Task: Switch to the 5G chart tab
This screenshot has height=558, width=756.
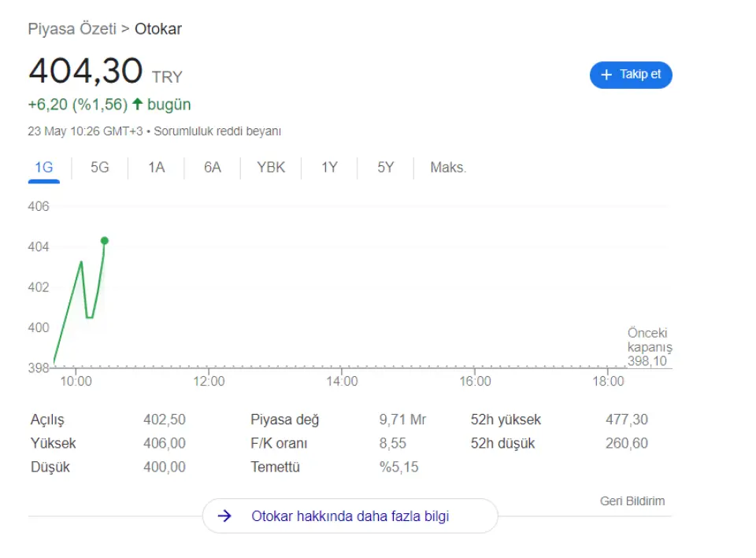Action: click(100, 167)
